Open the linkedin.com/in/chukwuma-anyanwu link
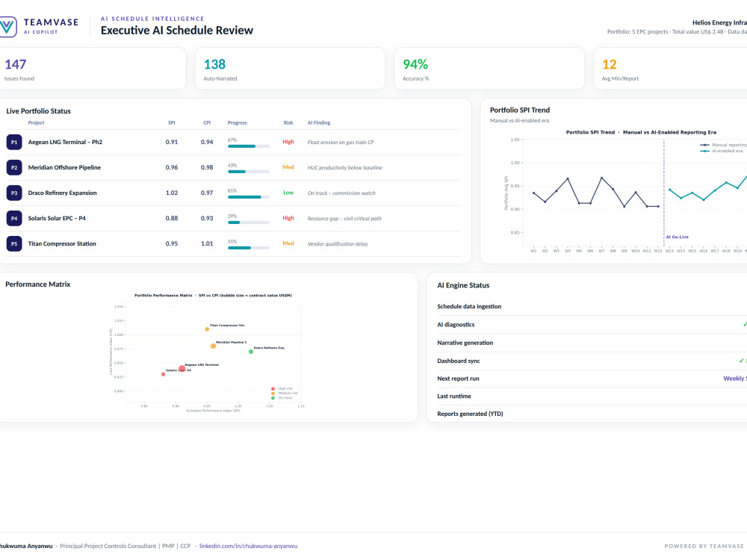Viewport: 747px width, 560px height. pos(248,546)
